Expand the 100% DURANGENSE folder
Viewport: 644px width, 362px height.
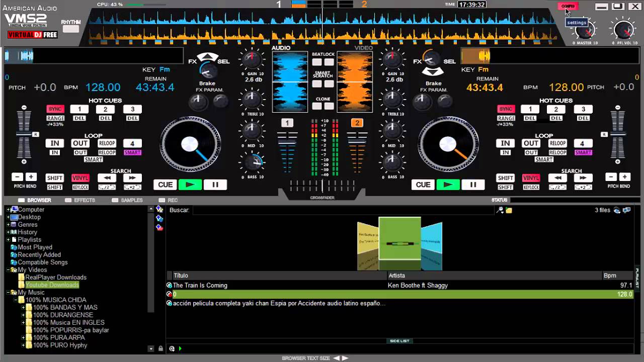click(23, 315)
